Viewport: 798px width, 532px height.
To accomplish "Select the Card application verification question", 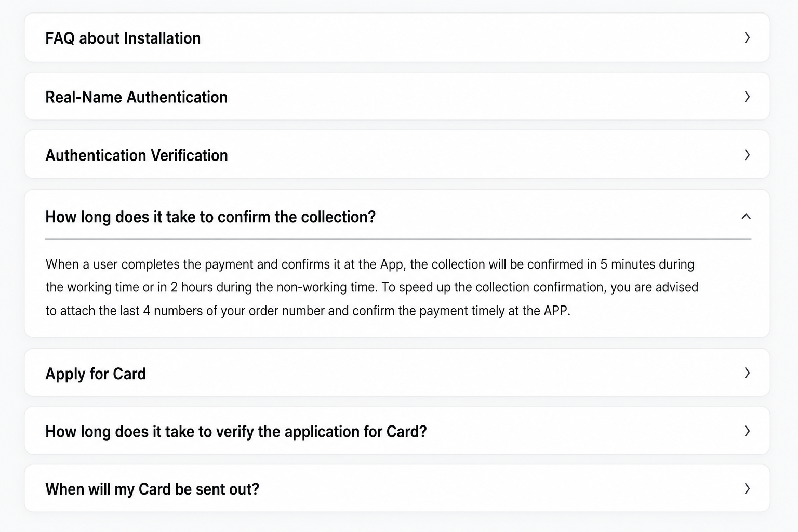I will click(236, 432).
